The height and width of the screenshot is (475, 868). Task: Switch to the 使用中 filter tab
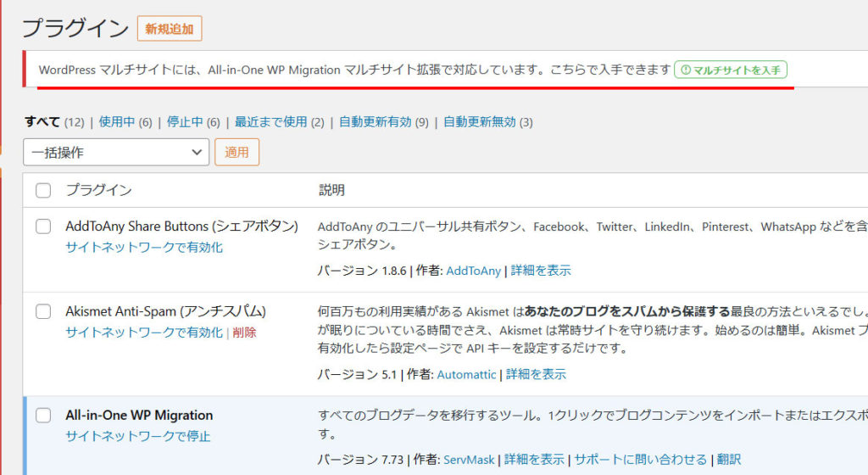[x=116, y=122]
